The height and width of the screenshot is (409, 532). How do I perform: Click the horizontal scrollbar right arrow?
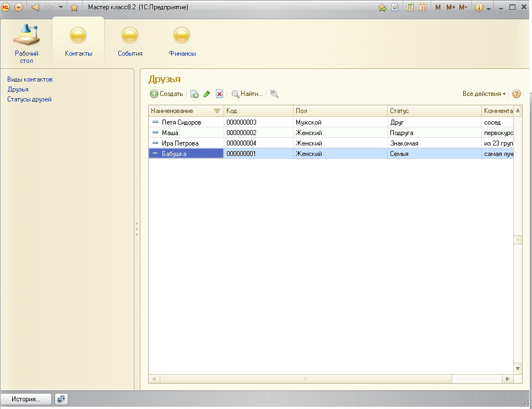tap(507, 379)
